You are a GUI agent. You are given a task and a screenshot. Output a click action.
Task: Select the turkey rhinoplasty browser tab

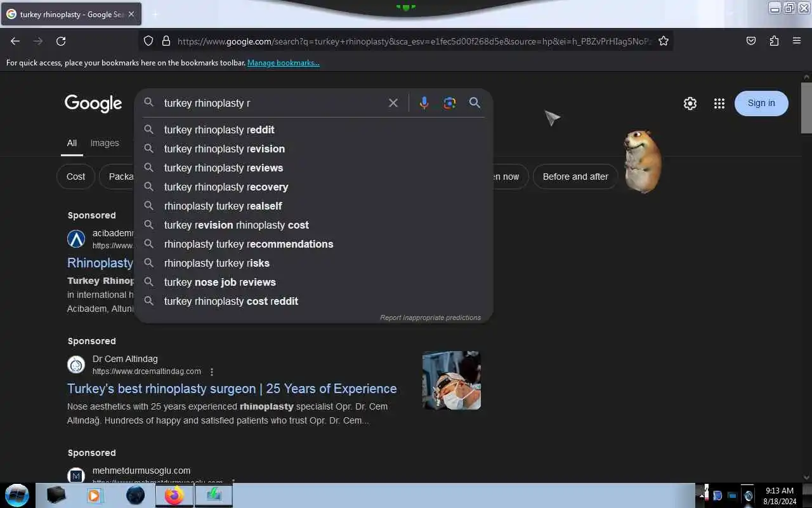(x=71, y=14)
